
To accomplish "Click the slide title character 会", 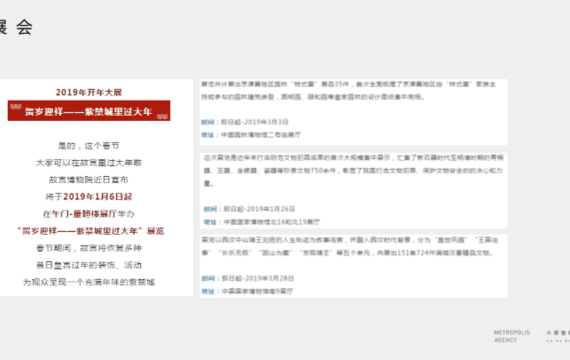I will click(x=24, y=27).
